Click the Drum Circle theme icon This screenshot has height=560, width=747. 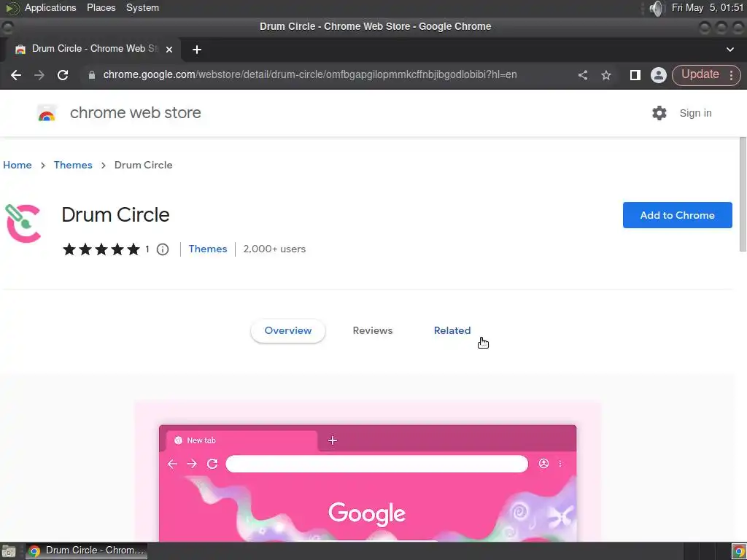[x=23, y=223]
